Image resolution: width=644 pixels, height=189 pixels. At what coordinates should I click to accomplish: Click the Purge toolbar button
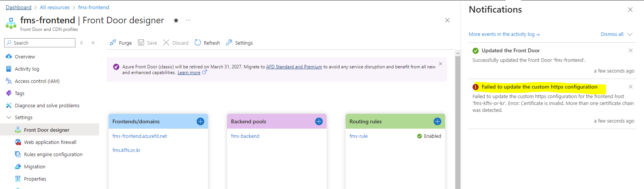coord(121,43)
